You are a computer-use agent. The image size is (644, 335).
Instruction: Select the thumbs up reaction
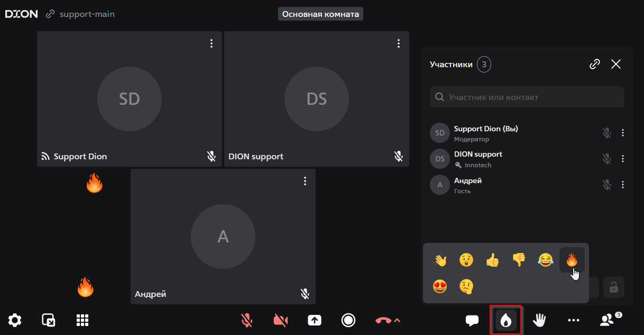(x=492, y=260)
